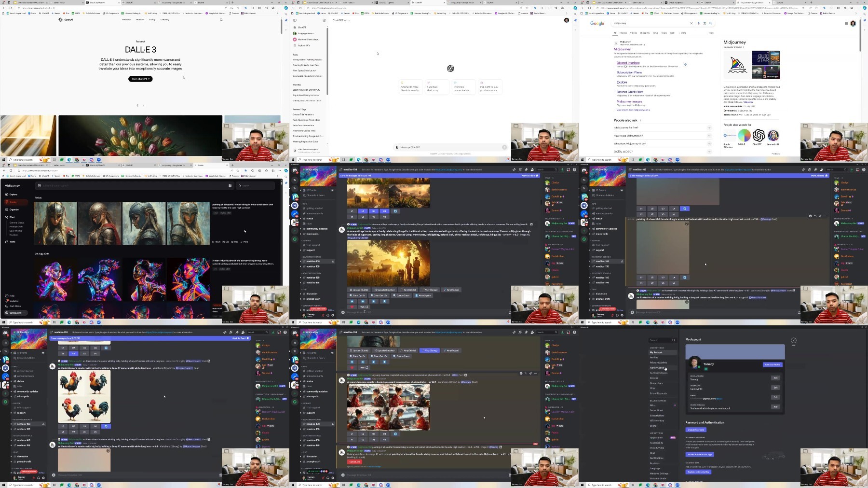Switch to Images tab in Google results

coord(623,33)
